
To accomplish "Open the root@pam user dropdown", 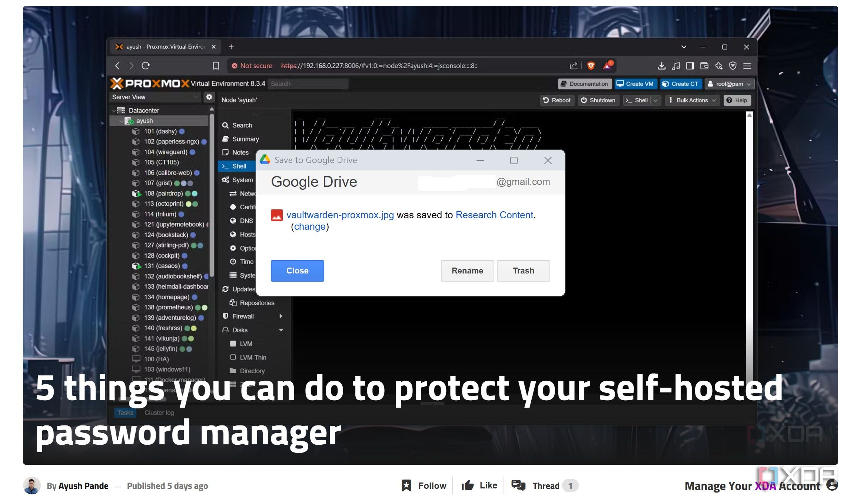I will (x=729, y=84).
